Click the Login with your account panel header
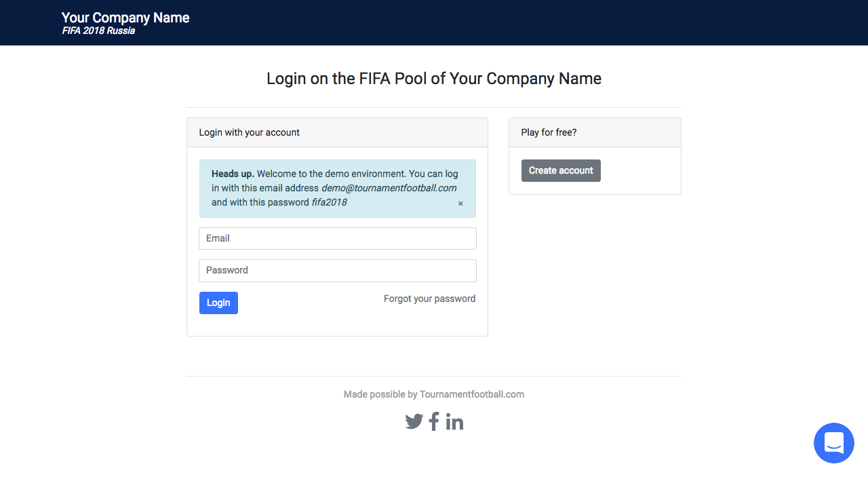This screenshot has height=477, width=868. point(248,132)
